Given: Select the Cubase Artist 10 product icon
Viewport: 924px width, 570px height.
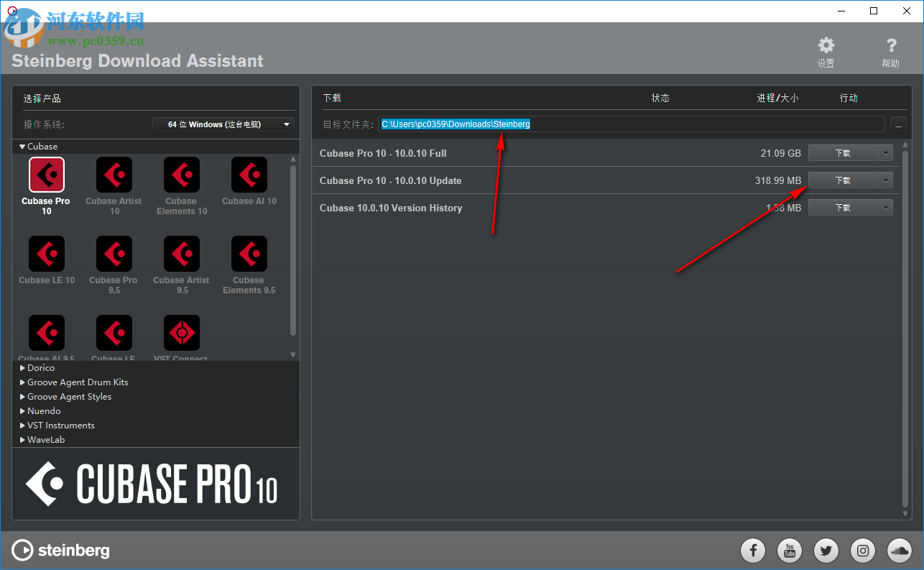Looking at the screenshot, I should 114,175.
